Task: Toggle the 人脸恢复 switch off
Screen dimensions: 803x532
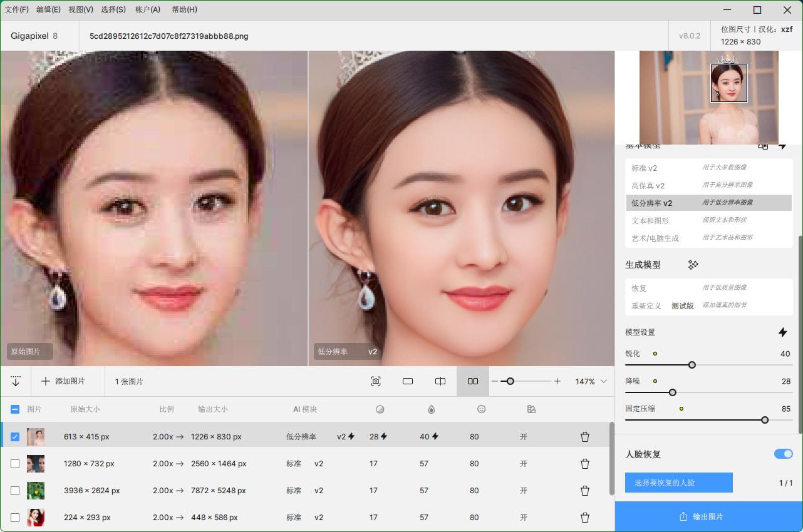Action: point(784,454)
